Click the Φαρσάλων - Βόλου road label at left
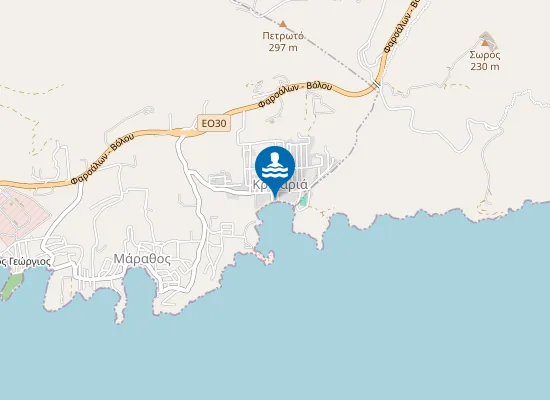550x400 pixels. pyautogui.click(x=102, y=159)
